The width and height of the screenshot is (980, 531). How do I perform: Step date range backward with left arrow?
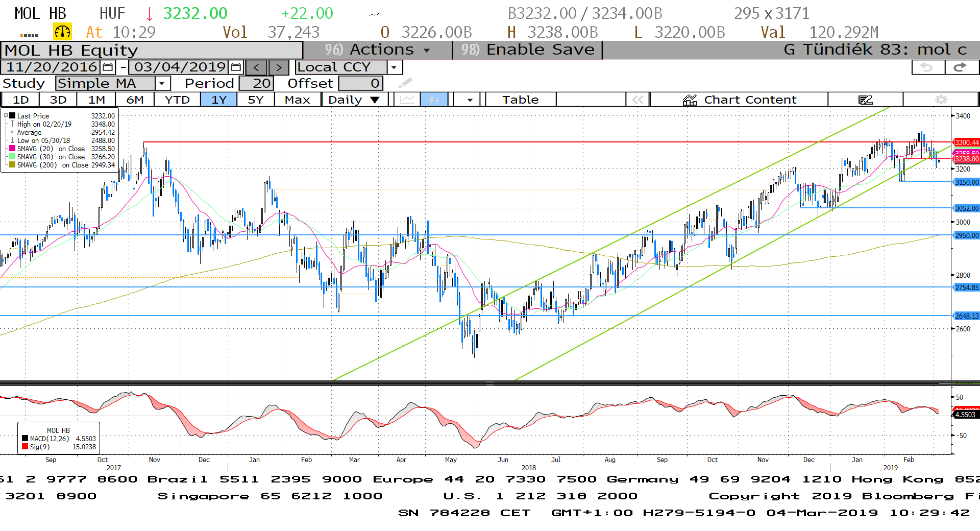click(256, 67)
